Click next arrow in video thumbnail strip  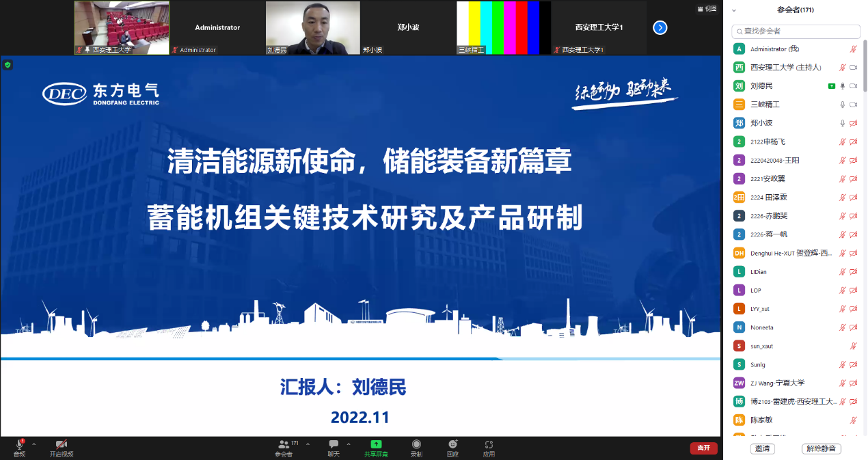660,27
